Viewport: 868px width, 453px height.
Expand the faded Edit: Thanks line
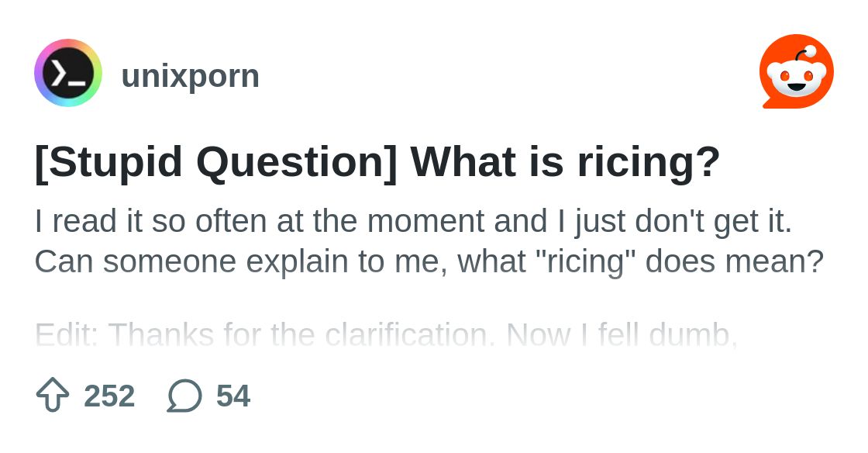pos(386,334)
